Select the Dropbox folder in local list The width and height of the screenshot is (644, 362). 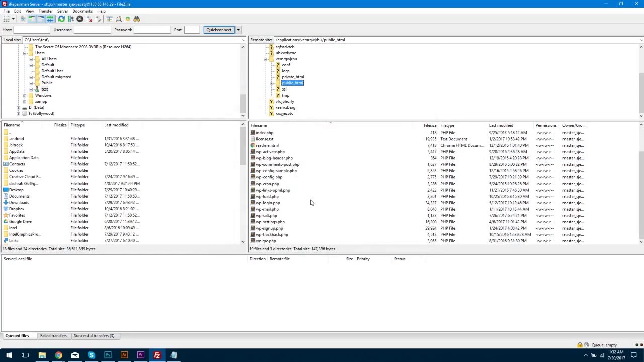(17, 209)
